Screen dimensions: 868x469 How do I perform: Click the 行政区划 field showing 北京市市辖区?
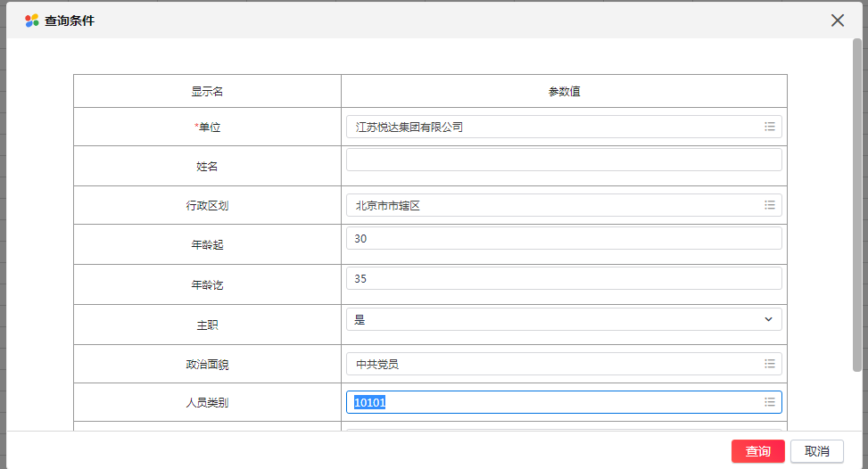[x=564, y=205]
